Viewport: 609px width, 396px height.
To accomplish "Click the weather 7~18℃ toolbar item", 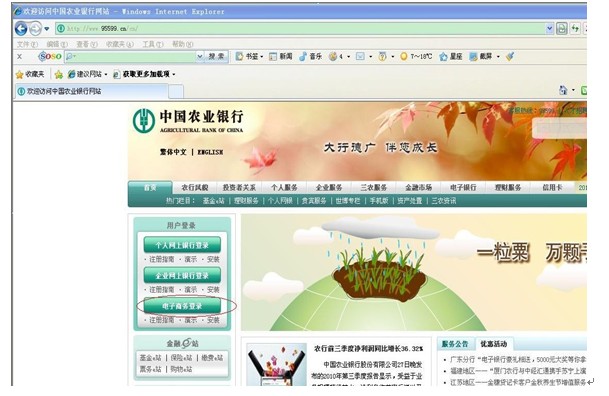I will [416, 57].
